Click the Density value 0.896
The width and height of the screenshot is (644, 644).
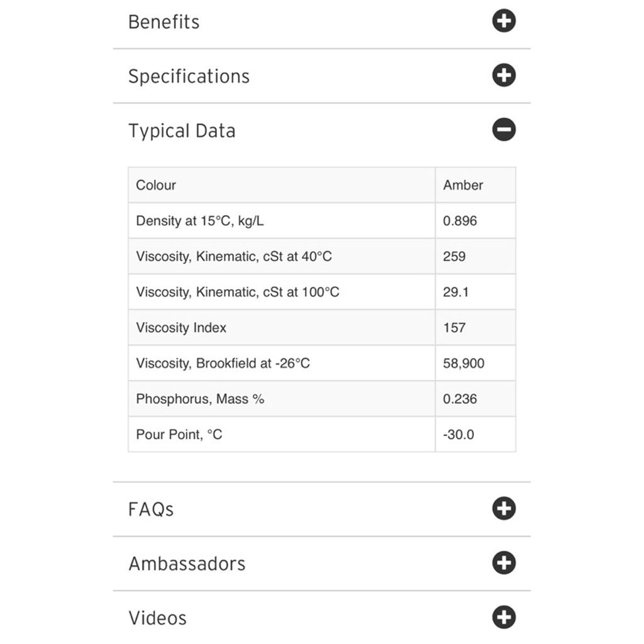(x=460, y=221)
